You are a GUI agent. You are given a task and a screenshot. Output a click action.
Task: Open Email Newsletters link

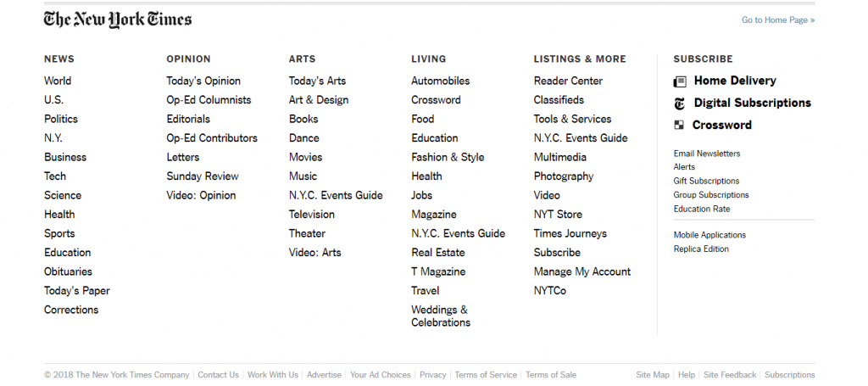click(706, 154)
